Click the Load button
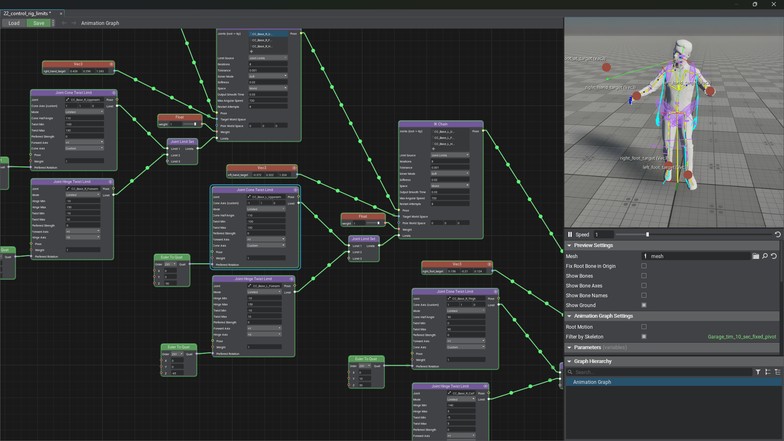Image resolution: width=784 pixels, height=441 pixels. click(14, 23)
